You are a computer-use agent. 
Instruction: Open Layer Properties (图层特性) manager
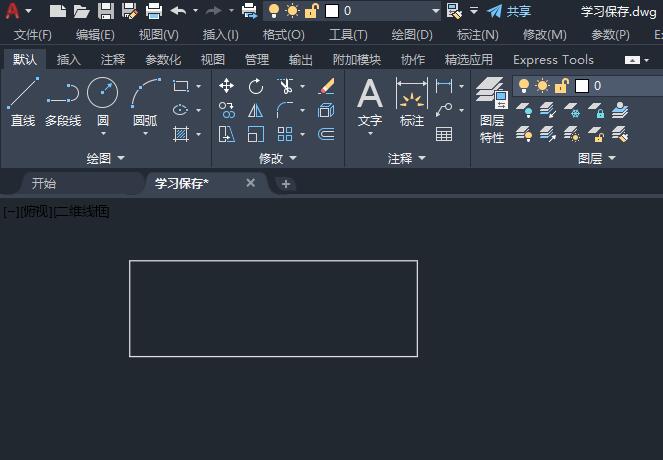tap(492, 110)
